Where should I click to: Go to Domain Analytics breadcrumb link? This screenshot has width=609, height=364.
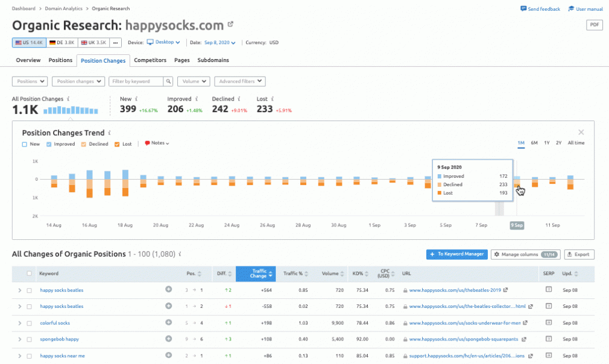64,8
